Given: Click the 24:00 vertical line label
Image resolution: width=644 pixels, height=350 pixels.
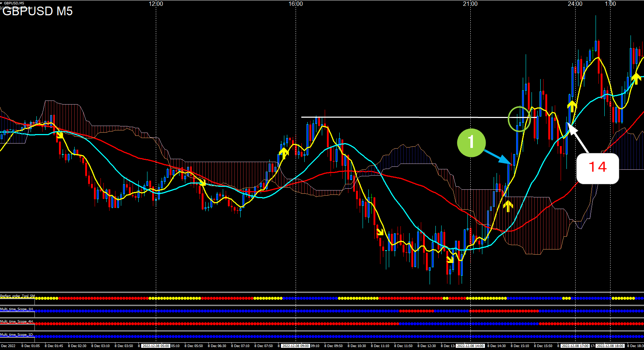Looking at the screenshot, I should click(x=575, y=4).
